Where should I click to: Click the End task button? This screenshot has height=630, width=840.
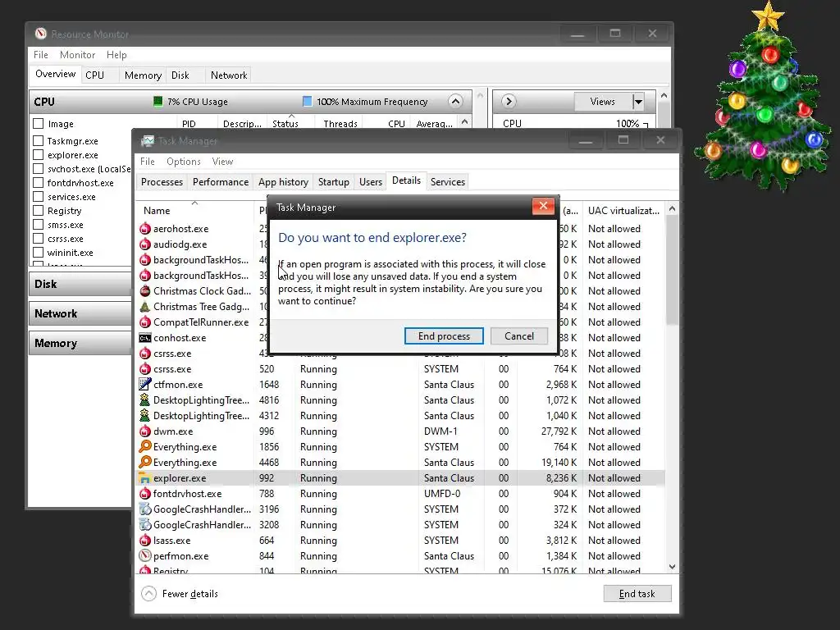pyautogui.click(x=637, y=594)
